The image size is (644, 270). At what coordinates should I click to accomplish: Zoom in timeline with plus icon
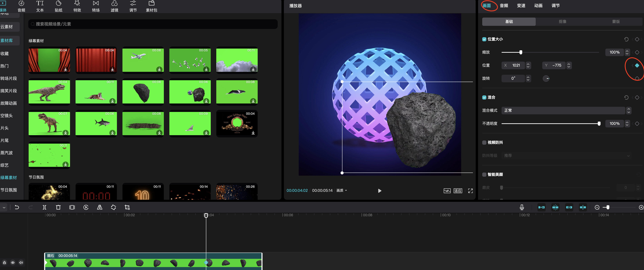[641, 207]
